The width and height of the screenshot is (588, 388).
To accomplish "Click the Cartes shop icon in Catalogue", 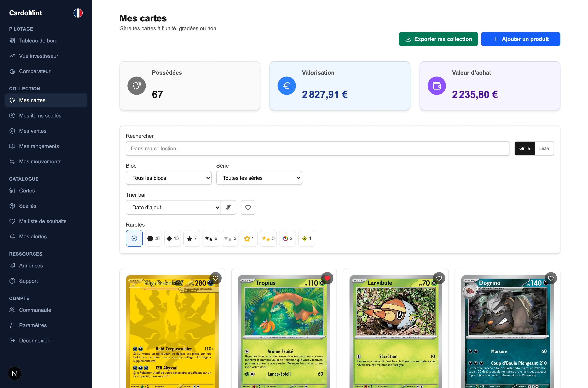I will (12, 191).
